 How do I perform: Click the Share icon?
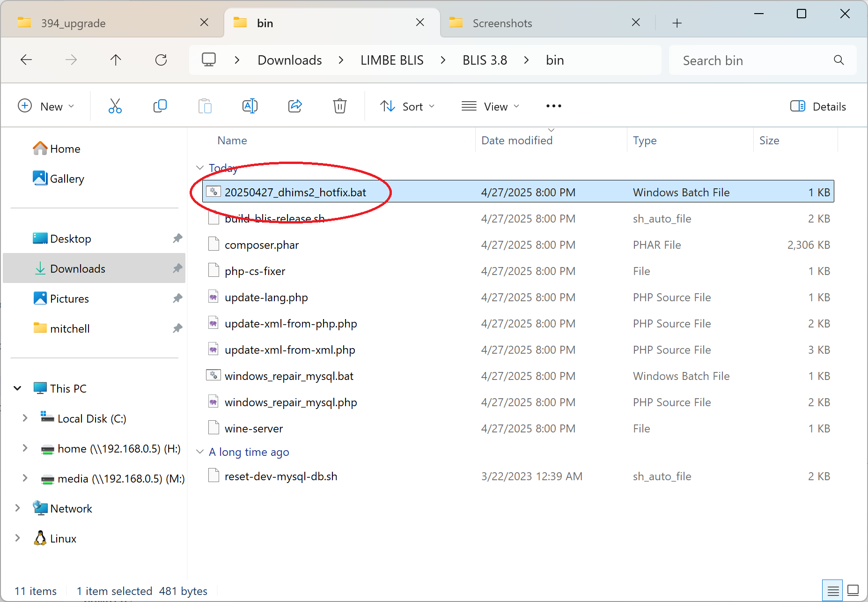click(x=295, y=106)
